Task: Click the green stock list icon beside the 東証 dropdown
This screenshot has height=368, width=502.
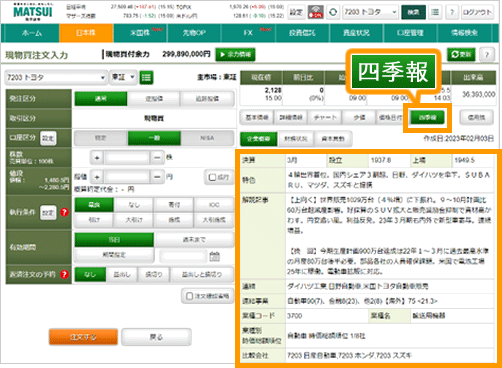Action: tap(146, 77)
